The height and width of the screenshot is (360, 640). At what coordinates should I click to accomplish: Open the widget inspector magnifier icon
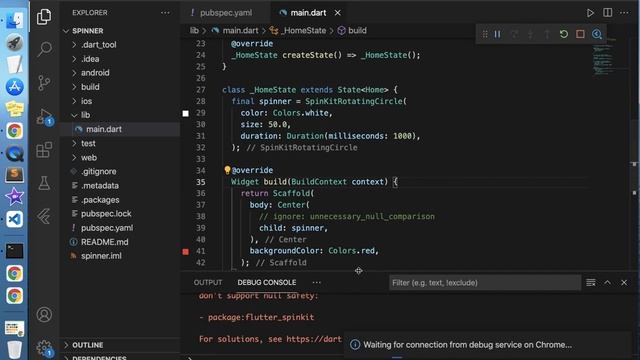pyautogui.click(x=597, y=34)
